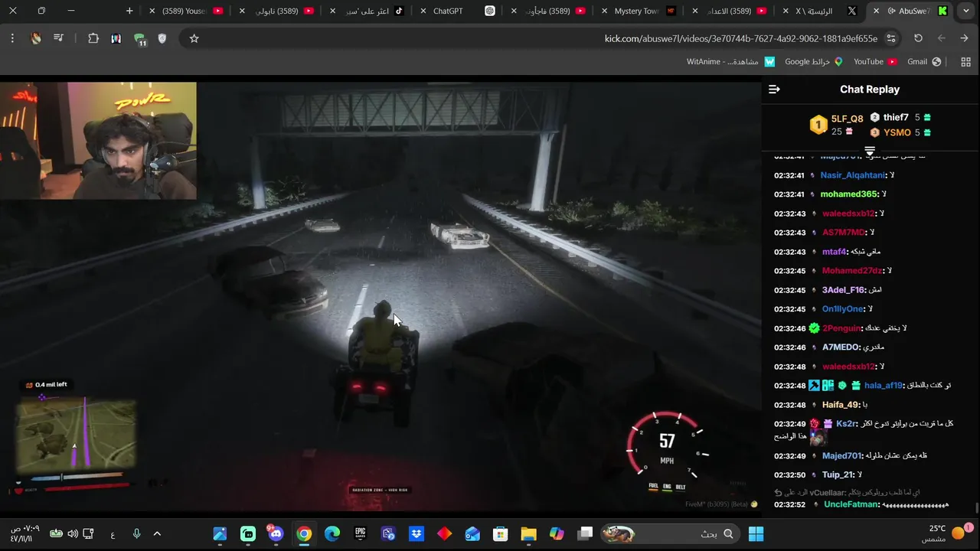Click the shield extension icon

tap(162, 38)
